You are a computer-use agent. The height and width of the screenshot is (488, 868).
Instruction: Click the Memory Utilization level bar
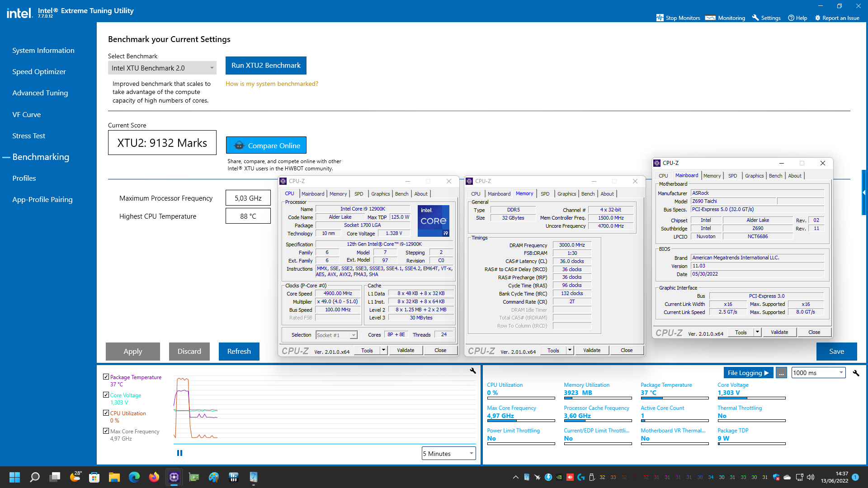pyautogui.click(x=598, y=398)
